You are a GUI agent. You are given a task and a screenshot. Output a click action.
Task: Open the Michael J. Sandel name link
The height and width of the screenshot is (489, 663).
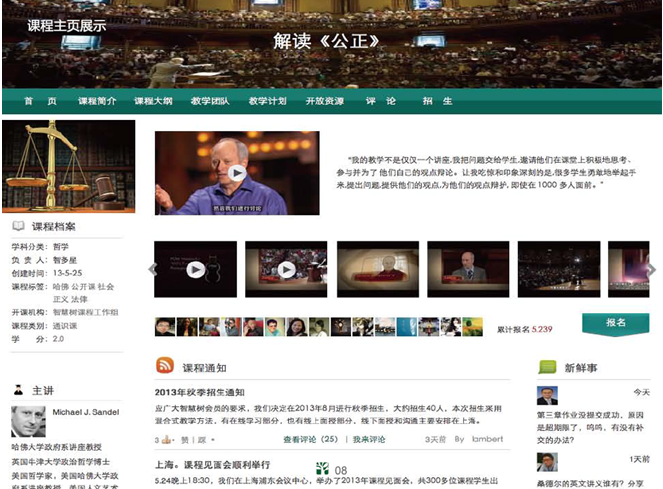click(x=86, y=412)
